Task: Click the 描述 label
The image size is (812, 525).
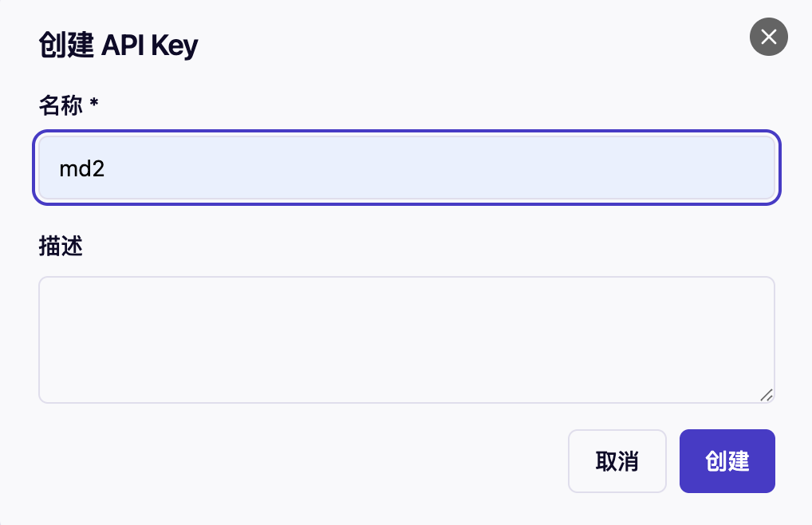Action: tap(60, 246)
